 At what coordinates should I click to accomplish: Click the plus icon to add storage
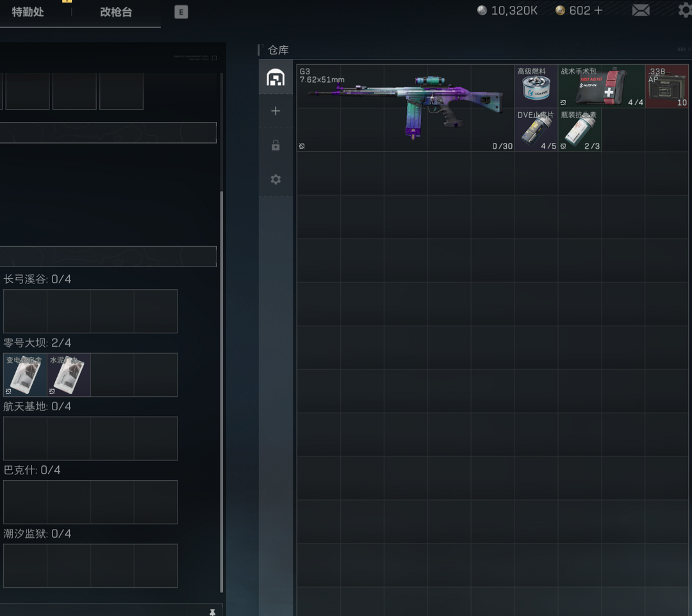pyautogui.click(x=276, y=112)
